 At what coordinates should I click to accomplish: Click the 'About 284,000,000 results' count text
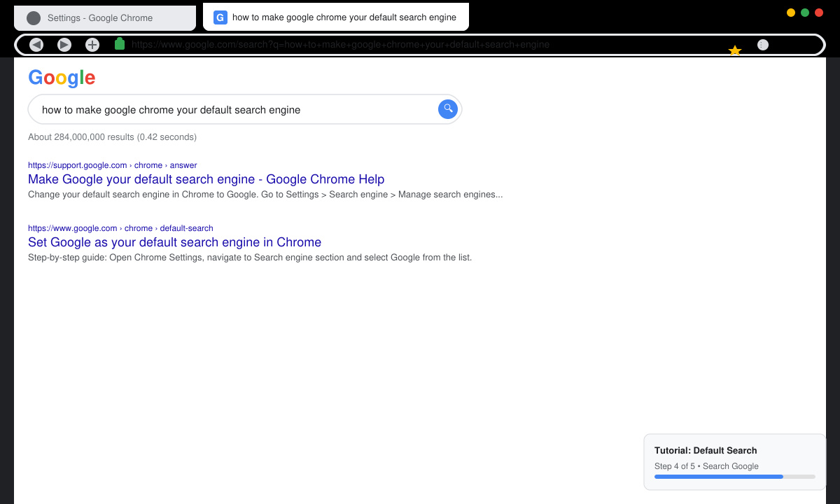[x=113, y=137]
